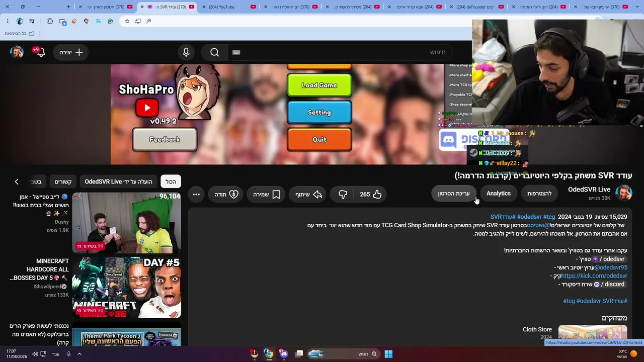Switch to the '(204) deFounder' browser tab
The width and height of the screenshot is (644, 362).
click(476, 7)
